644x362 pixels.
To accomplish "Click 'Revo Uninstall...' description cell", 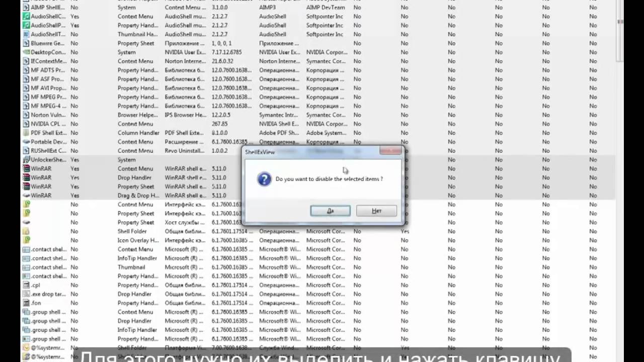I will (x=185, y=151).
